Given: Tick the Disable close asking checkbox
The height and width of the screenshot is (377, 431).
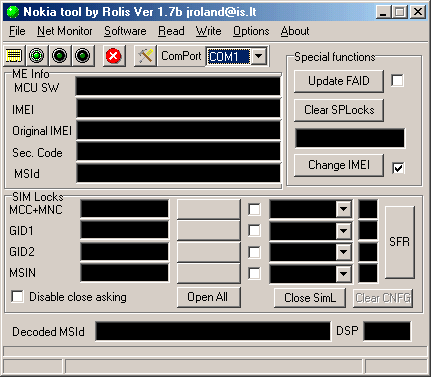Looking at the screenshot, I should tap(18, 296).
